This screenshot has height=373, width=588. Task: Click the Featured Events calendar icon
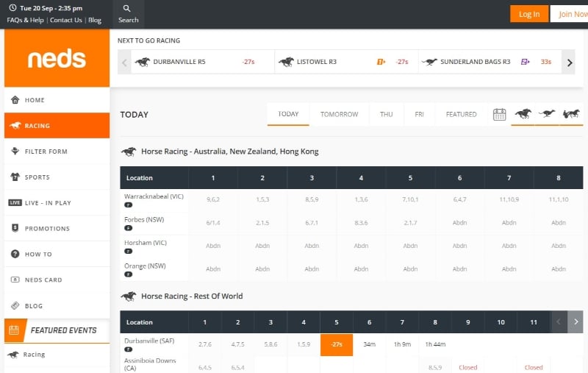coord(14,330)
